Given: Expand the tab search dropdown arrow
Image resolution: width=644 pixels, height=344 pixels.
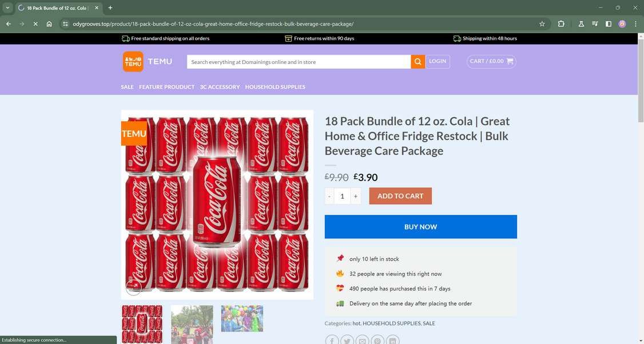Looking at the screenshot, I should click(x=7, y=7).
